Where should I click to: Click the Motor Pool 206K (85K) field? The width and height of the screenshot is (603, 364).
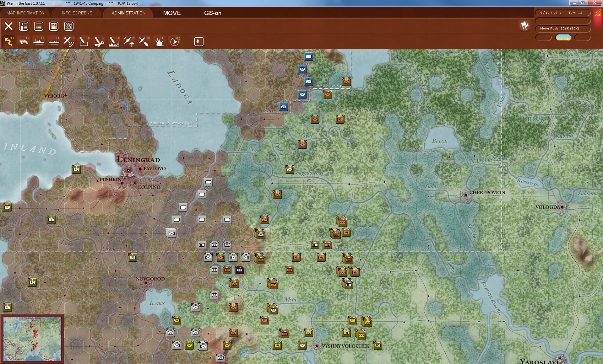click(562, 29)
